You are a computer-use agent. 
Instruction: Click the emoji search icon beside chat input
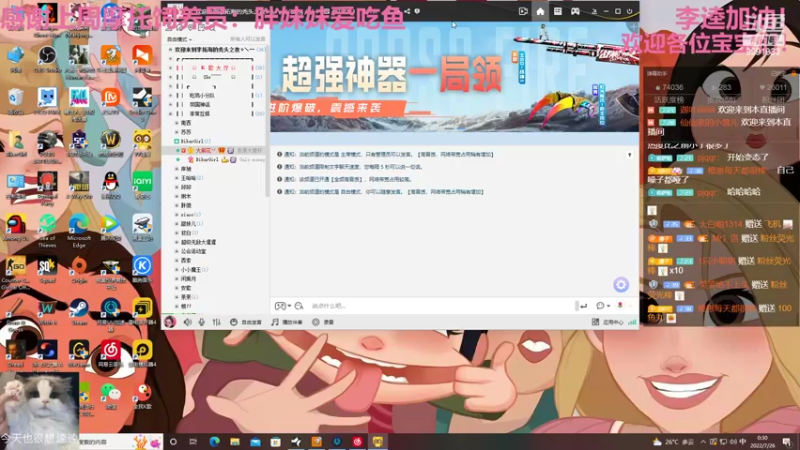(x=299, y=306)
